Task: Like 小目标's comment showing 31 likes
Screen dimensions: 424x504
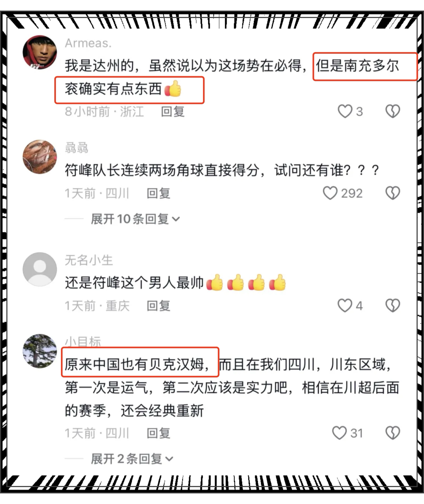Action: tap(339, 433)
